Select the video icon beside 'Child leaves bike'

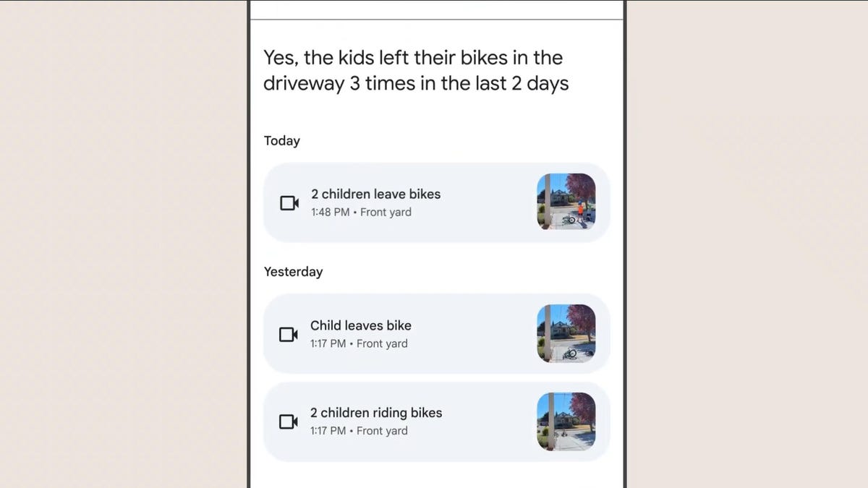pyautogui.click(x=289, y=333)
